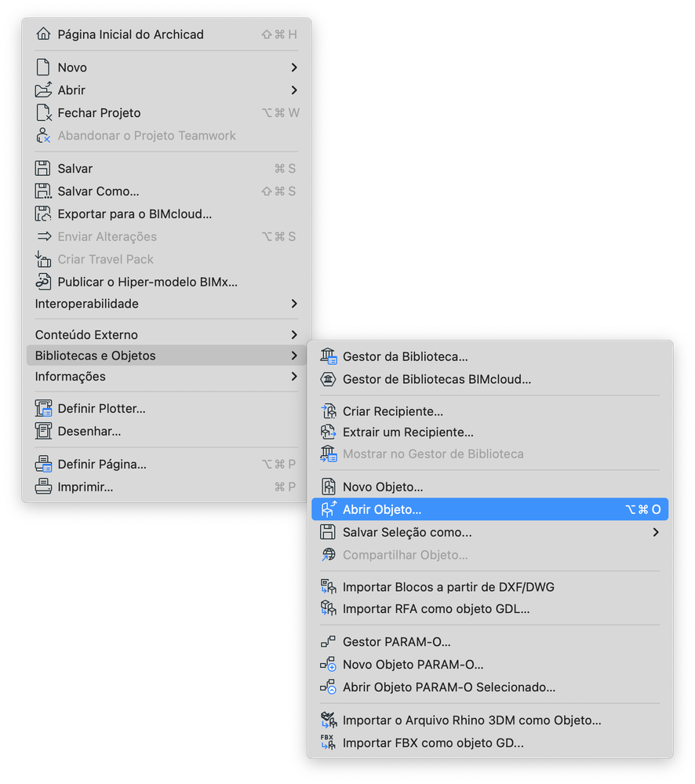
Task: Click the Gestor da Biblioteca building icon
Action: pyautogui.click(x=328, y=356)
